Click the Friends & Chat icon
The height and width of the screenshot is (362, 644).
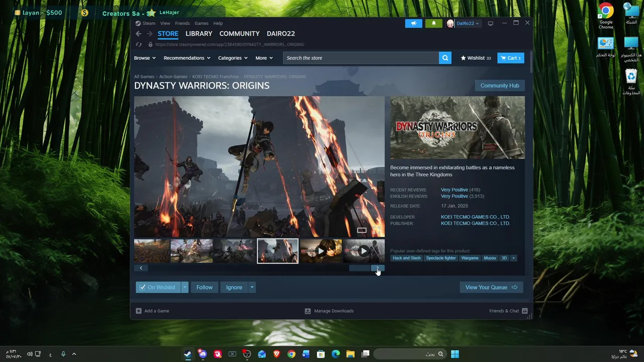coord(525,311)
